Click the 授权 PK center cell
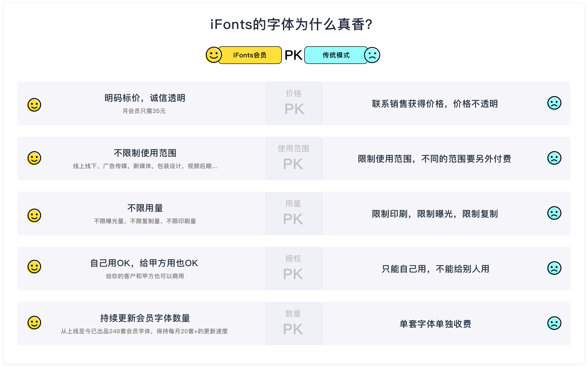Image resolution: width=588 pixels, height=368 pixels. tap(294, 268)
